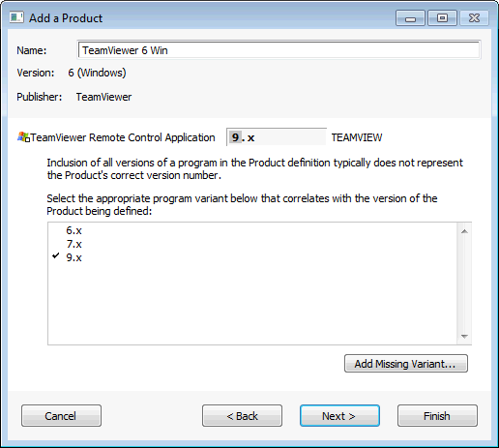Click the variant list scroll up arrow
Screen dimensions: 499x448
[464, 231]
